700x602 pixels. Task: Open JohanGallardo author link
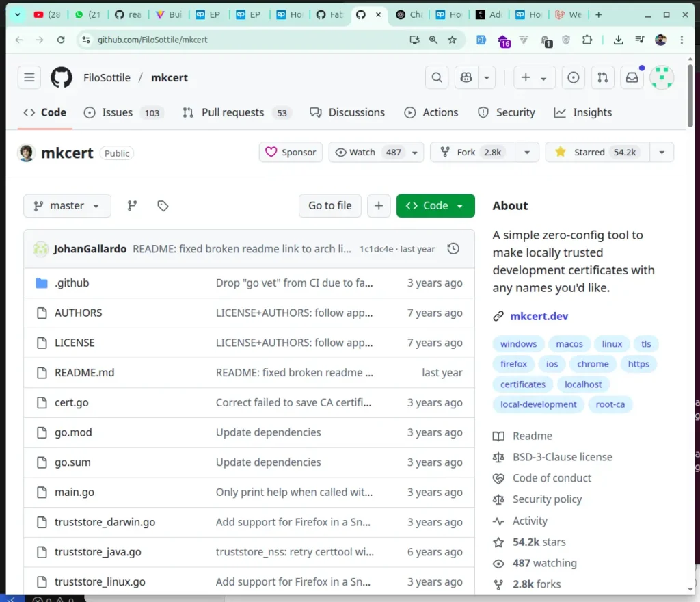[90, 249]
